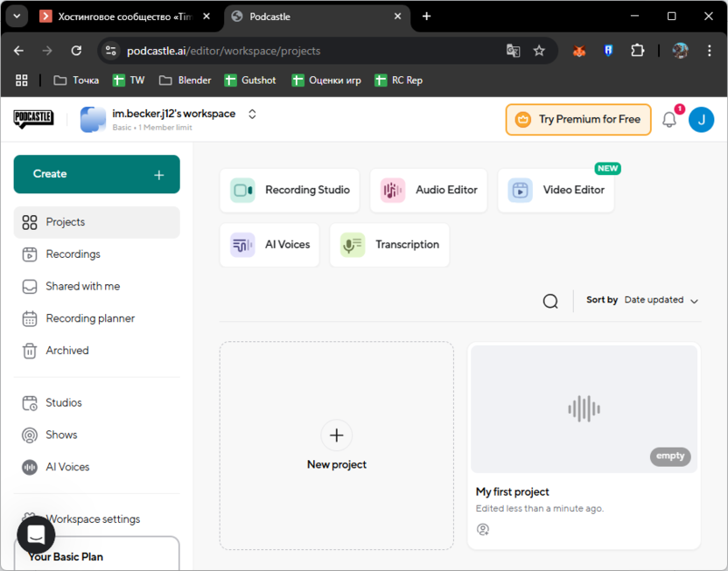Click the search magnifier icon

[550, 301]
